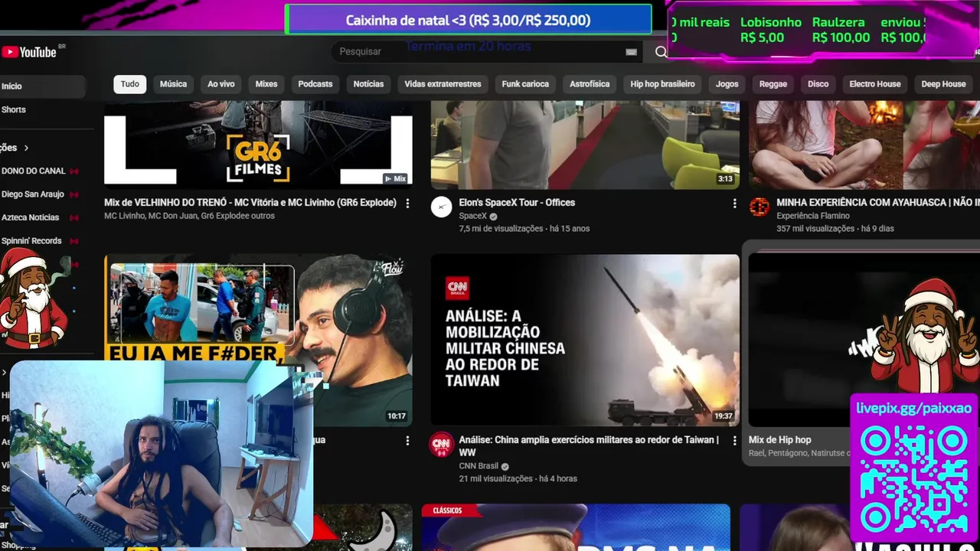Select the Disco filter chip
The width and height of the screenshot is (980, 551).
pos(818,84)
